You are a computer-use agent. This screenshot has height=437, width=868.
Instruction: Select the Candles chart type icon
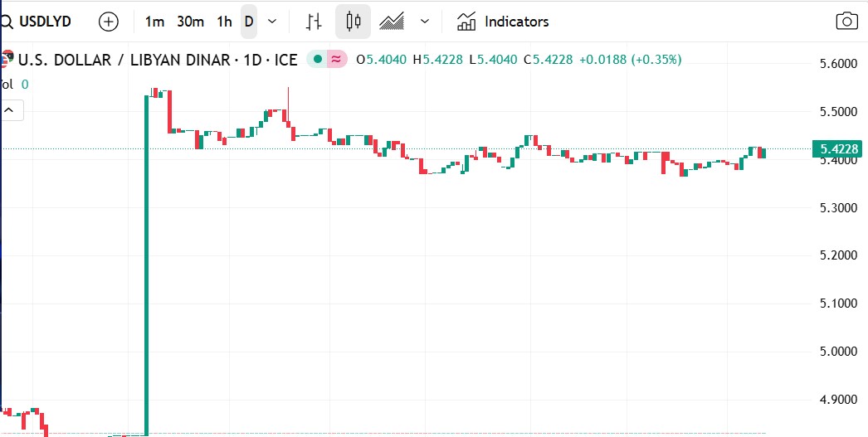point(354,22)
